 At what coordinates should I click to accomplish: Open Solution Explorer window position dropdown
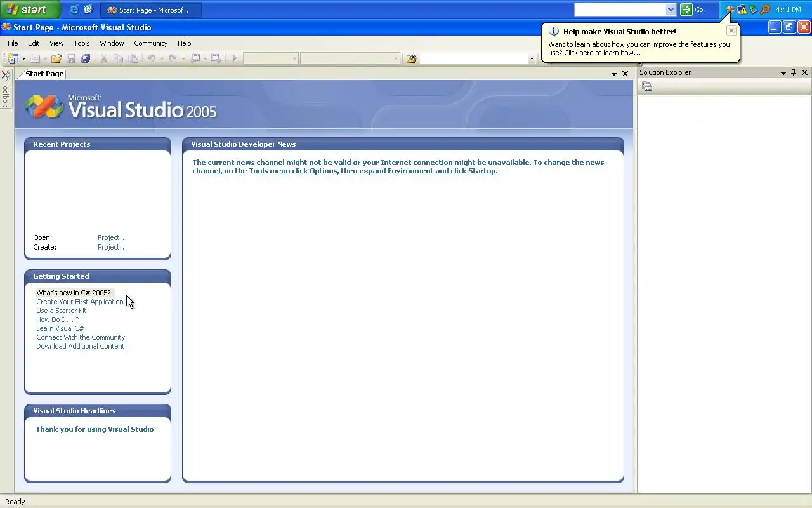783,73
